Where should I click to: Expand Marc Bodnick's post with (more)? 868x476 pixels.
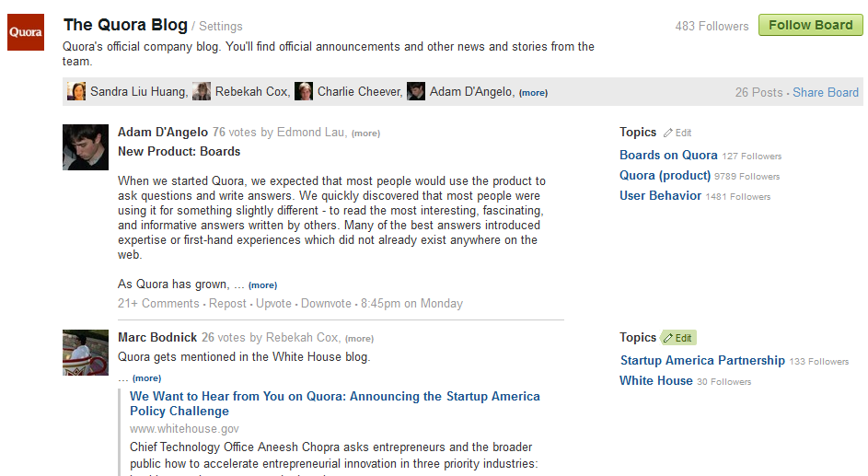(x=146, y=378)
